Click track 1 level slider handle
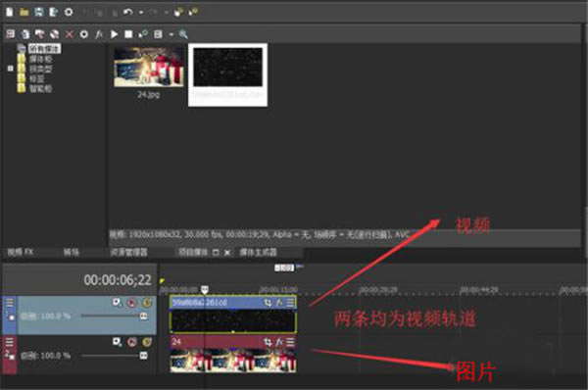The height and width of the screenshot is (390, 588). 143,316
